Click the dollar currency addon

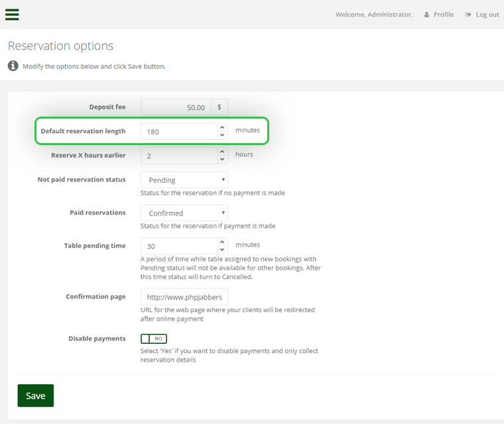tap(220, 107)
